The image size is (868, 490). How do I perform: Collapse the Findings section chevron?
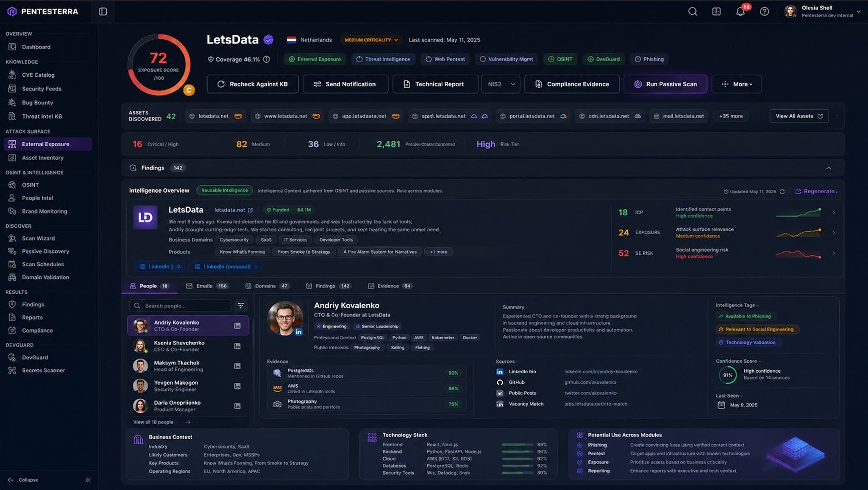pyautogui.click(x=828, y=168)
